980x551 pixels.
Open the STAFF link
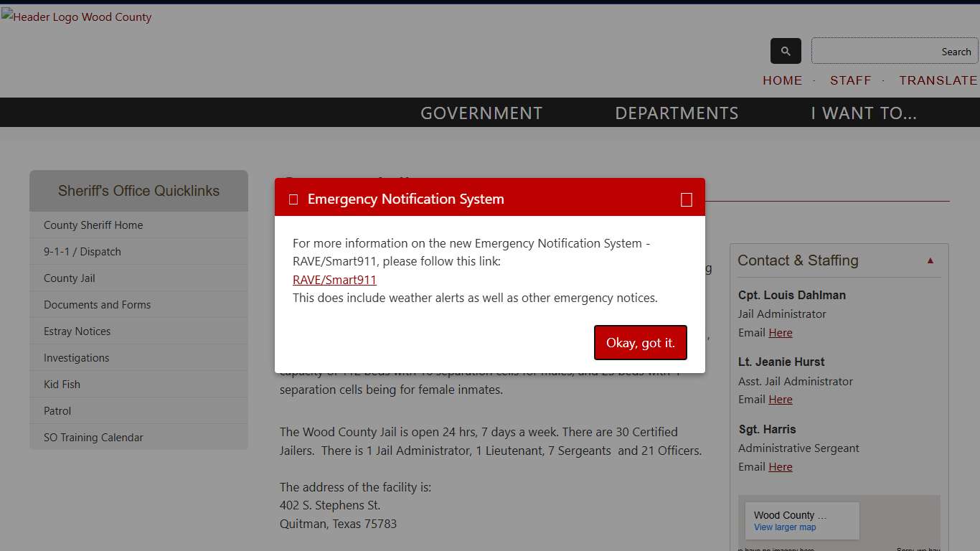click(x=850, y=80)
